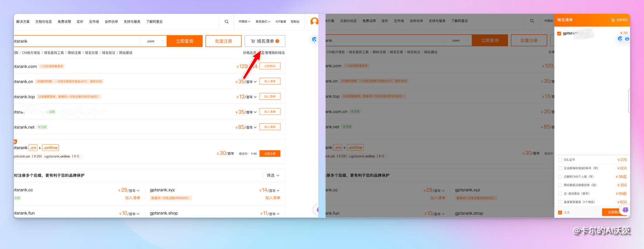
Task: Check the 商标智能注册提货券 checkbox
Action: pos(560,185)
